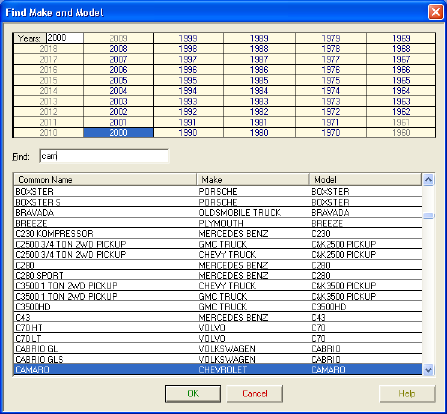Screen dimensions: 447x414
Task: Select C2500 3/4 TON pickup CHEVY TRUCK row
Action: pyautogui.click(x=218, y=254)
